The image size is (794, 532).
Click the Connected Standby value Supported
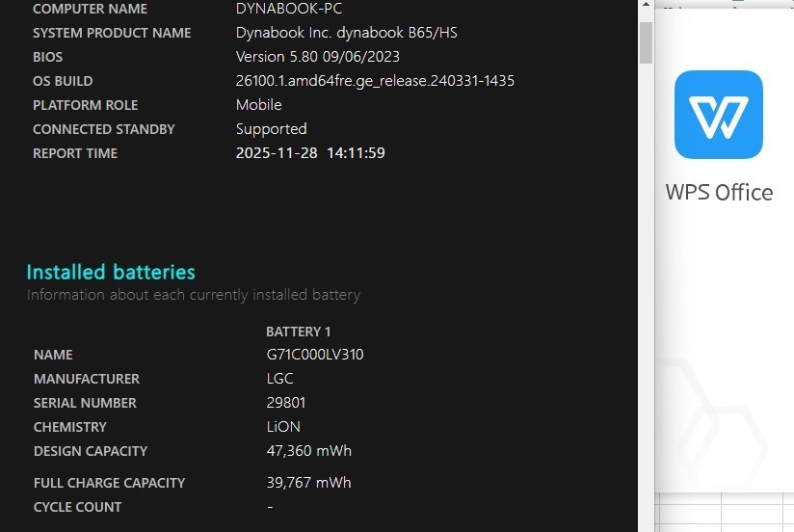(x=271, y=129)
